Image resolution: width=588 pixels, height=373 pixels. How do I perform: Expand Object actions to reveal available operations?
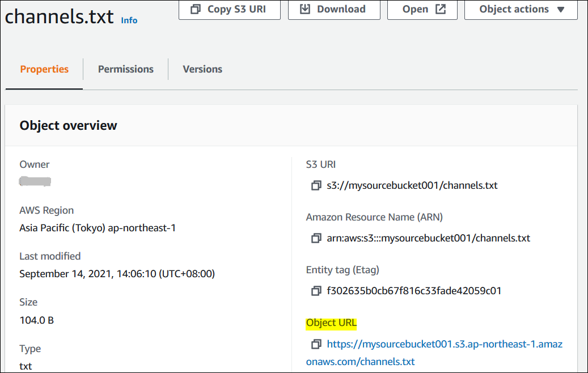521,9
